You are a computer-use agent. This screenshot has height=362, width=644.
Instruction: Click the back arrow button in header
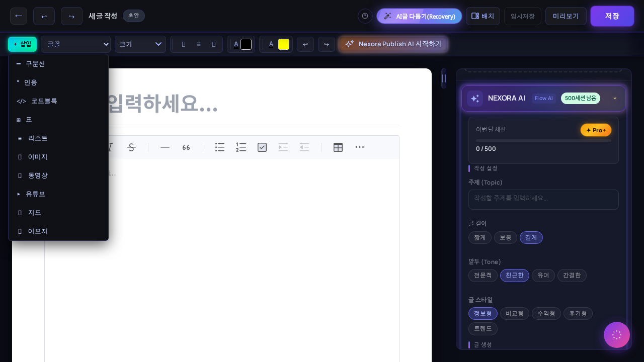pyautogui.click(x=19, y=16)
